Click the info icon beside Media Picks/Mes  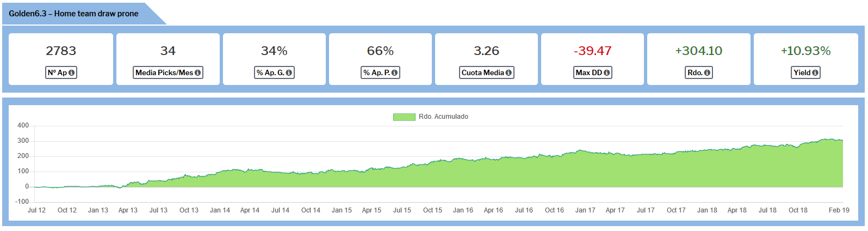coord(197,72)
